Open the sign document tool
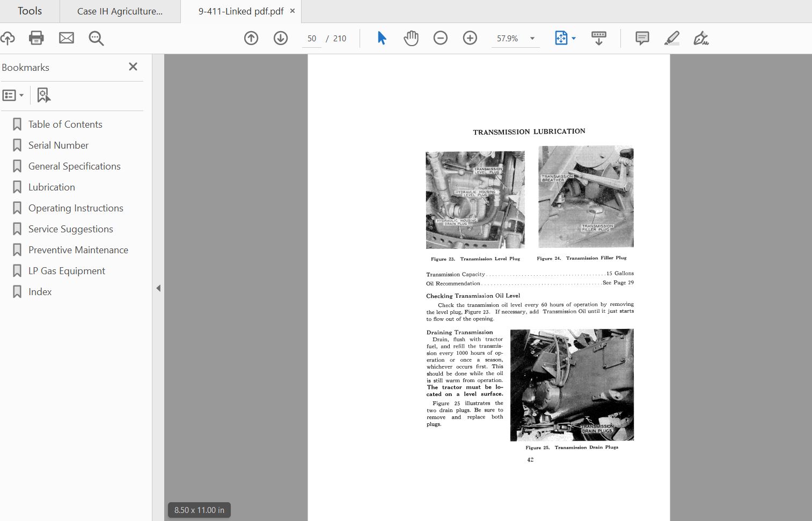812x521 pixels. pos(701,38)
